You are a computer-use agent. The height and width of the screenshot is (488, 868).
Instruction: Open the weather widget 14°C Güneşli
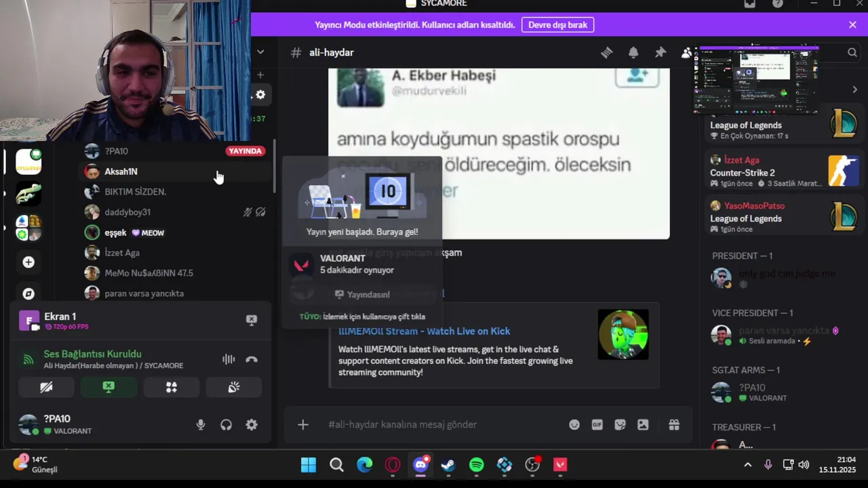(x=35, y=464)
